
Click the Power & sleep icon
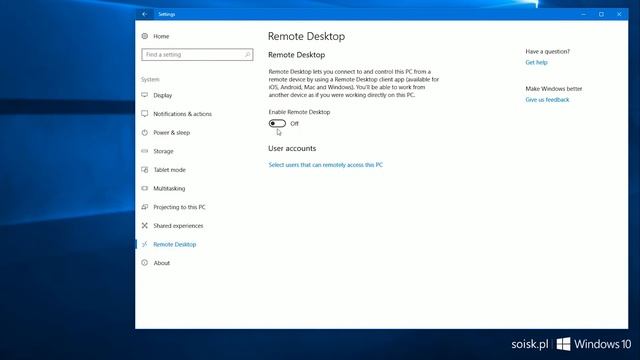(x=144, y=132)
